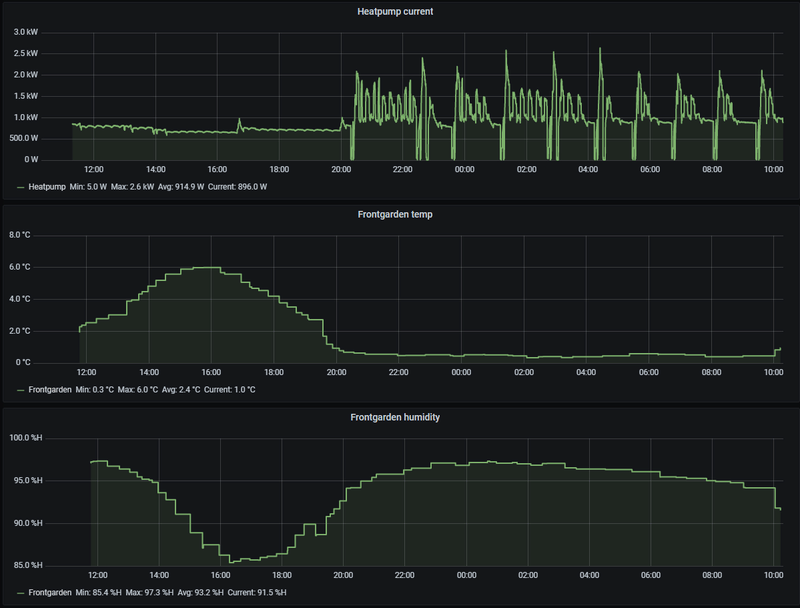Click 'Min: 0.3 °C' in temp legend
This screenshot has height=608, width=800.
94,390
